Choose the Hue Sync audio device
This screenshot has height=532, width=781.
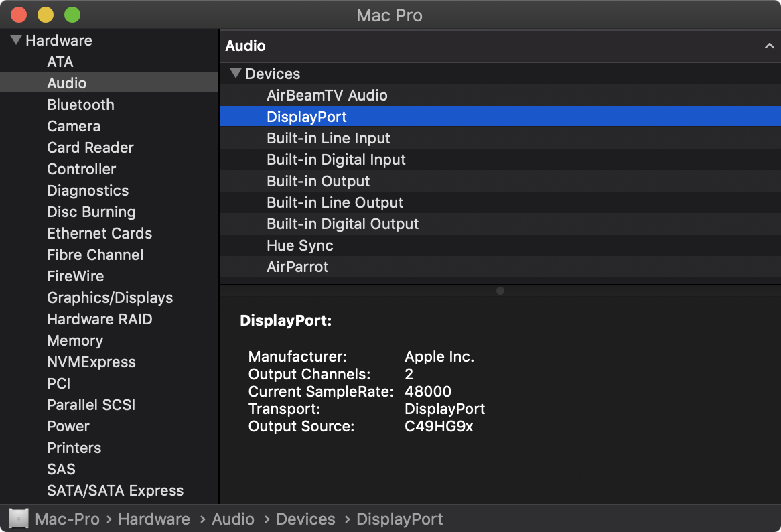tap(299, 245)
